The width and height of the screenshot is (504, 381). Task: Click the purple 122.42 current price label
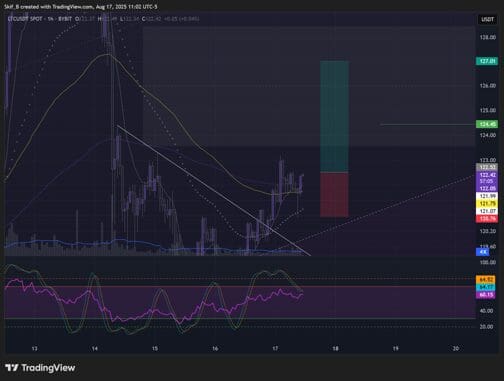(x=487, y=175)
